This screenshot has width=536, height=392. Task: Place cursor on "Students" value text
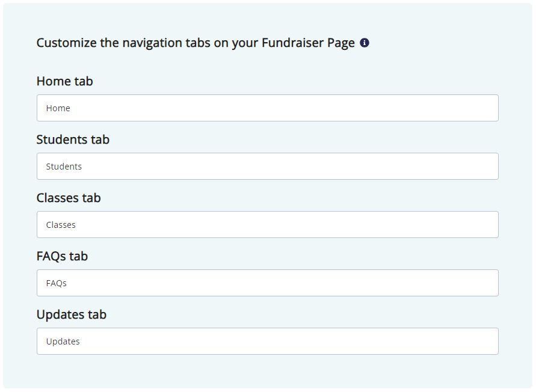[x=64, y=167]
